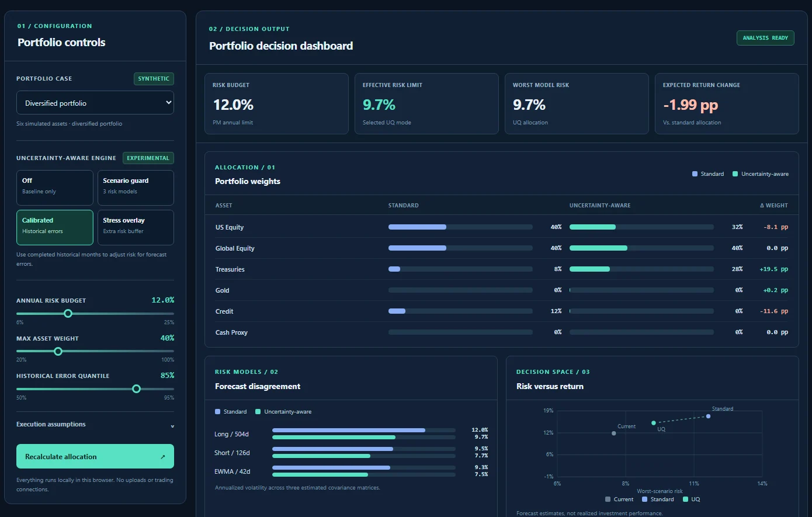Click the UQ swatch in the risk-return legend
The image size is (812, 517).
[685, 499]
